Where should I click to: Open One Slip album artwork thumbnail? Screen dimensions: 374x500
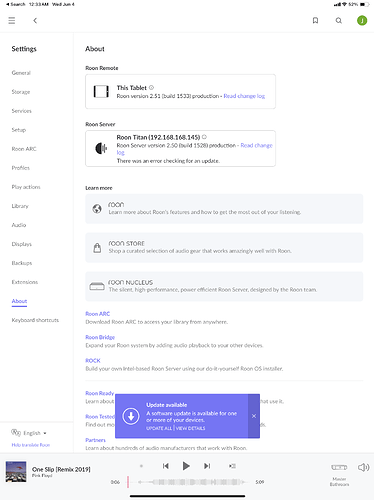(16, 471)
